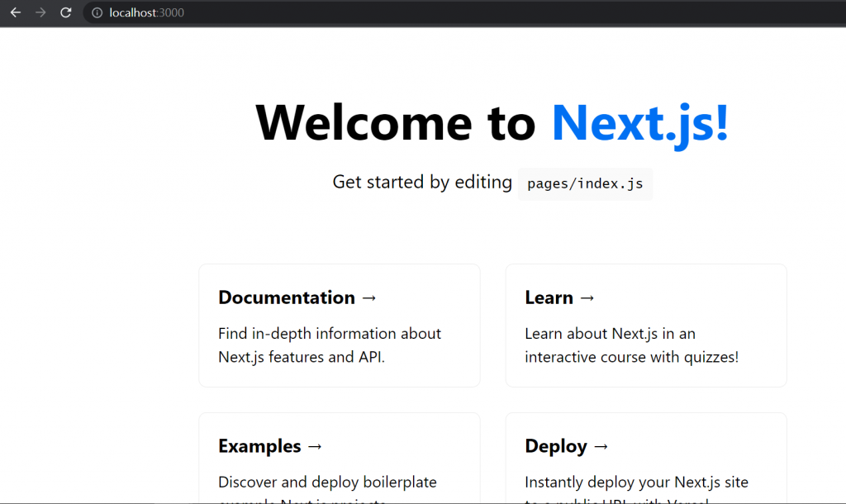This screenshot has width=846, height=504.
Task: Go forward with the browser forward arrow
Action: (x=40, y=12)
